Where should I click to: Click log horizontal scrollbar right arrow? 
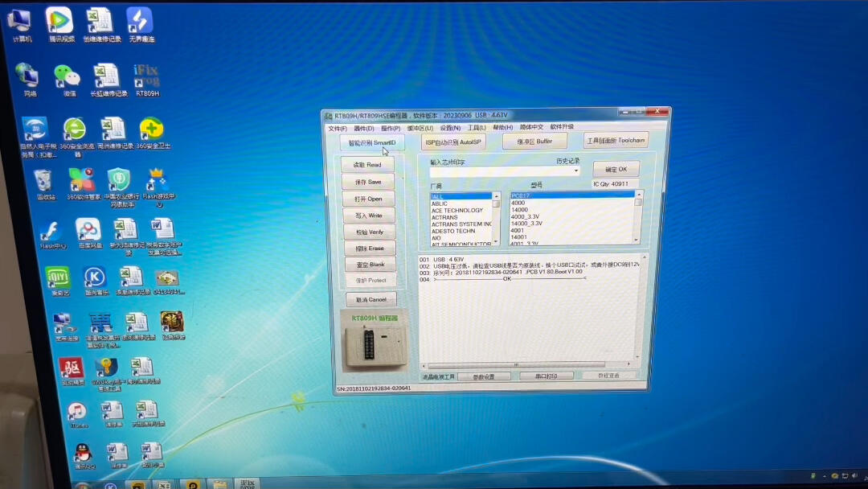pyautogui.click(x=628, y=364)
